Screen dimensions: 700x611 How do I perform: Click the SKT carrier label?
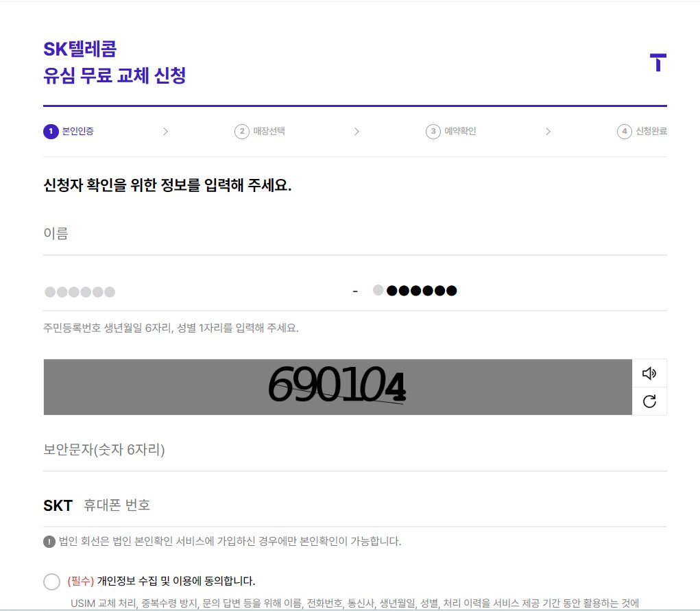(58, 505)
